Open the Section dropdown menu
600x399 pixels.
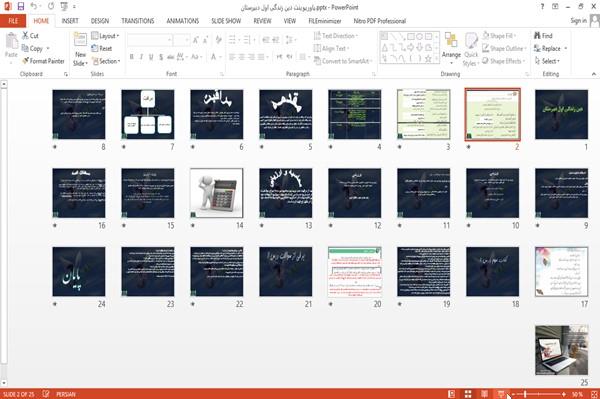click(x=106, y=61)
